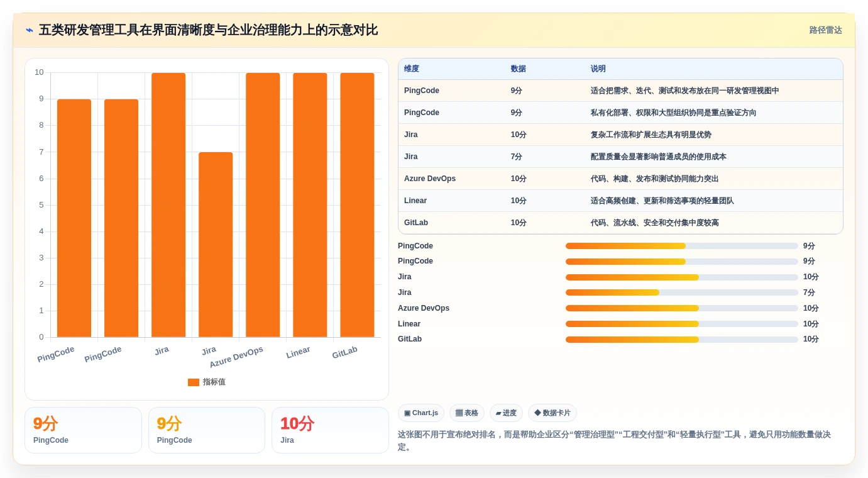Click the Jira progress bar showing 10分
868x478 pixels.
click(x=682, y=277)
